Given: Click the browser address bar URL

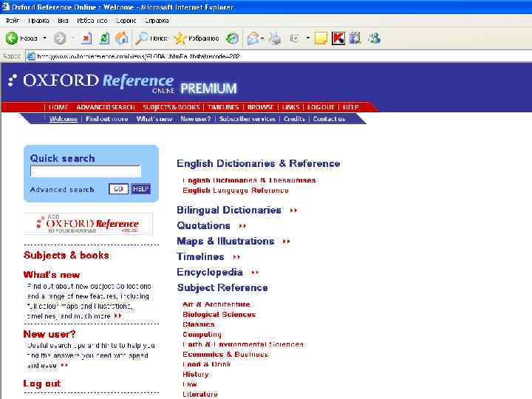Looking at the screenshot, I should click(x=138, y=56).
